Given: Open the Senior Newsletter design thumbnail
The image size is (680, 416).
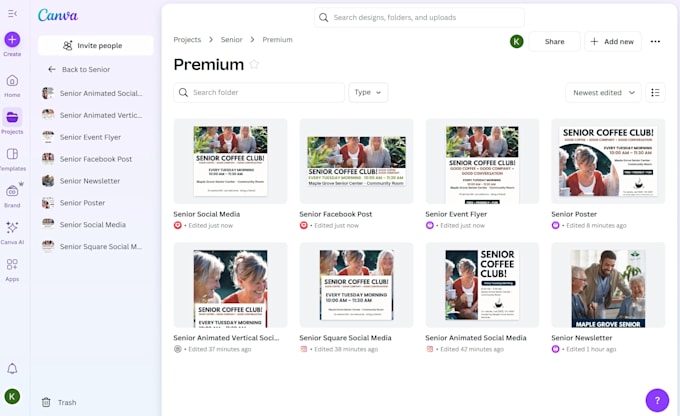Looking at the screenshot, I should [608, 285].
